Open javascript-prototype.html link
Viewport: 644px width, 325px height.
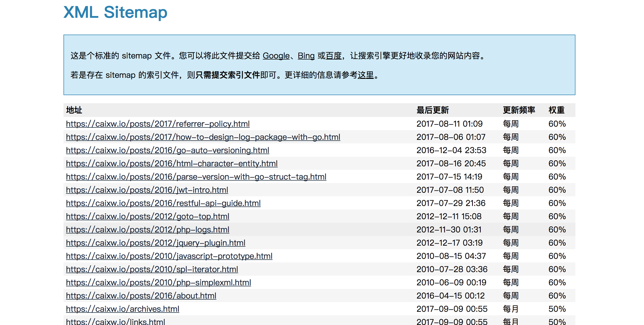coord(169,256)
